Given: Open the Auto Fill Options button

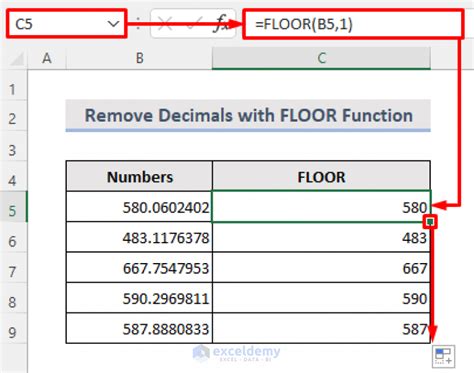Looking at the screenshot, I should point(444,356).
